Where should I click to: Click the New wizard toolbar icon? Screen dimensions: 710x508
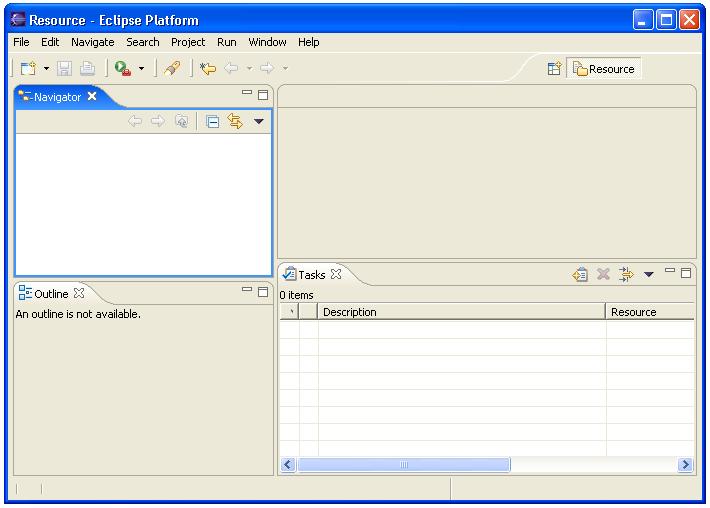(x=28, y=68)
